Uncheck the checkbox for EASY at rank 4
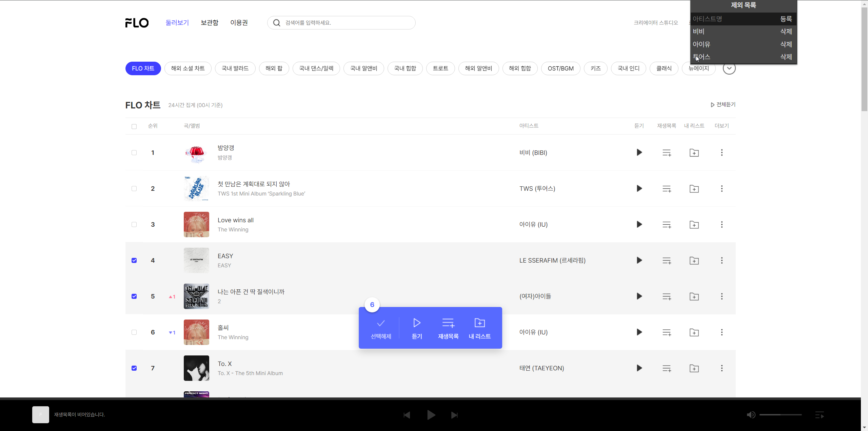This screenshot has height=431, width=868. click(134, 261)
